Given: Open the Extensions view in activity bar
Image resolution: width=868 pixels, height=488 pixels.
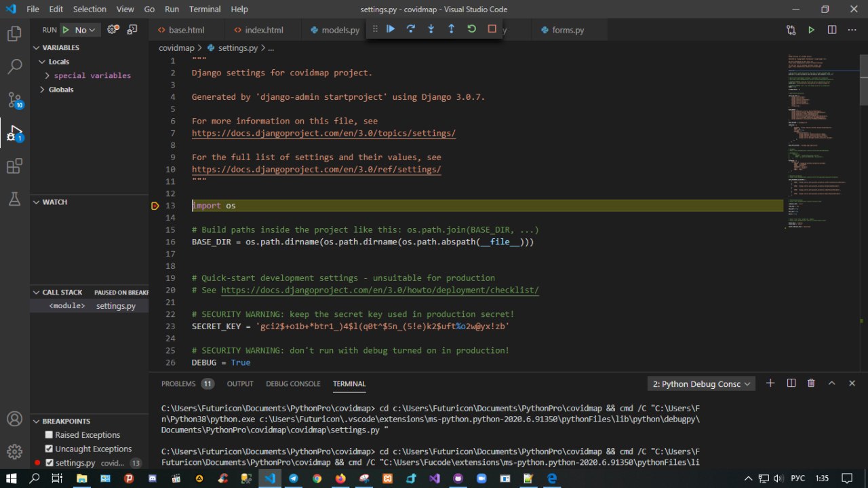Looking at the screenshot, I should (14, 166).
